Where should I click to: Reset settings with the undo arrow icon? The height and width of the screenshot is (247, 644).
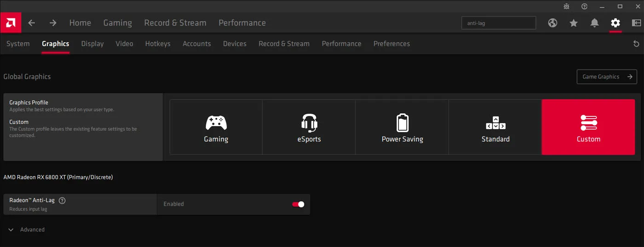click(636, 44)
